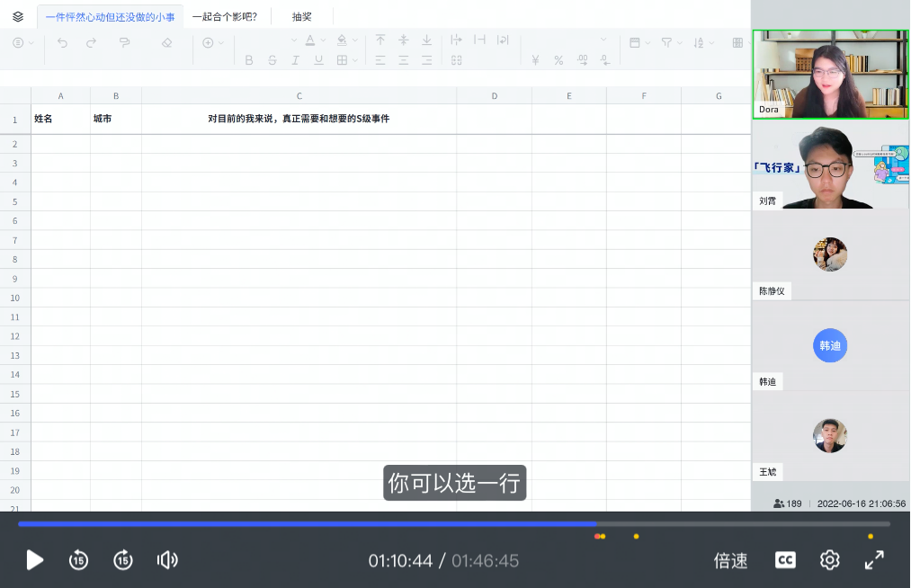This screenshot has height=588, width=911.
Task: Open the 抽奖 tab
Action: click(303, 15)
